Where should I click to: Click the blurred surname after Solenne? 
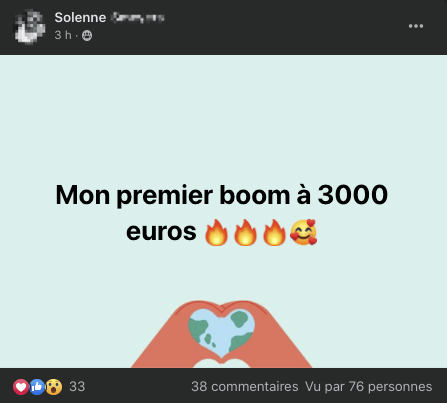137,17
